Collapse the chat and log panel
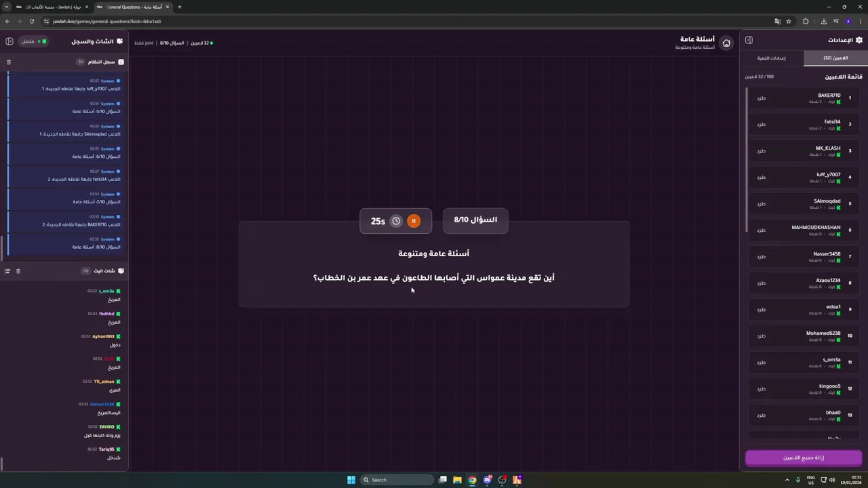Screen dimensions: 868x488 [9, 41]
